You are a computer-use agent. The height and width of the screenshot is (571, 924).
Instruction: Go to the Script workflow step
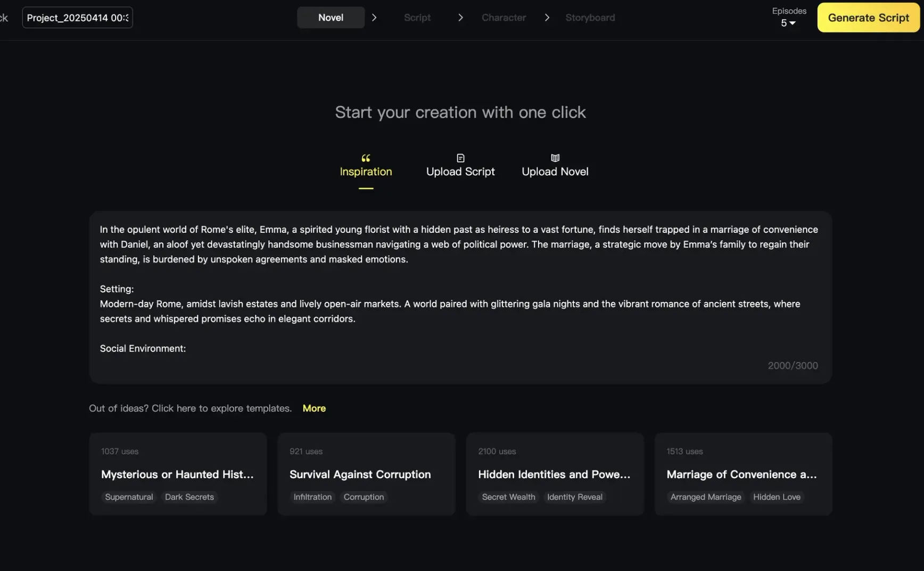click(417, 18)
